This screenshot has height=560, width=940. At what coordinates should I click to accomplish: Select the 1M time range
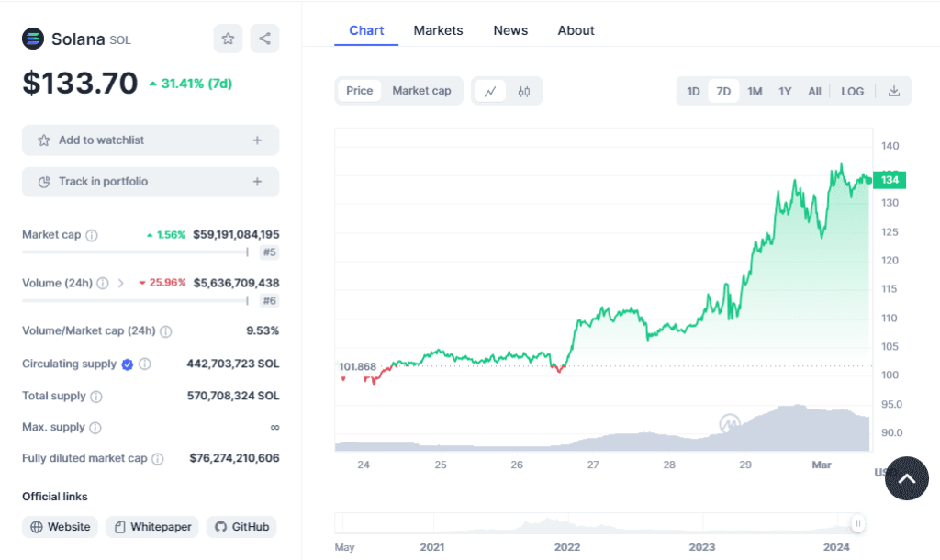tap(755, 91)
